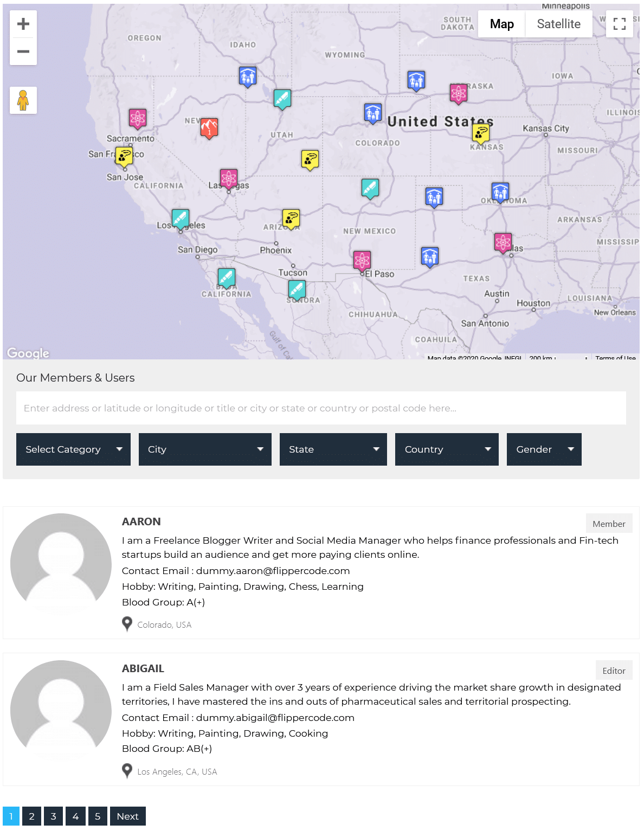Toggle fullscreen map mode
This screenshot has width=644, height=831.
pos(619,24)
